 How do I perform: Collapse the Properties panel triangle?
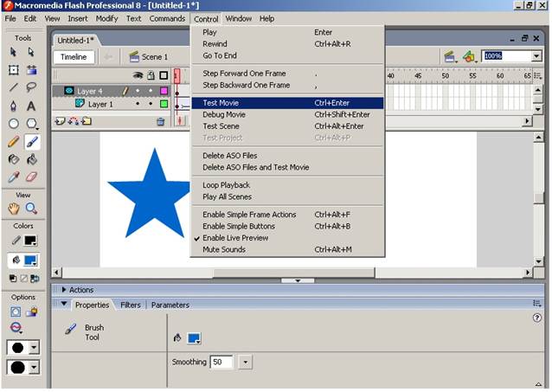coord(64,304)
